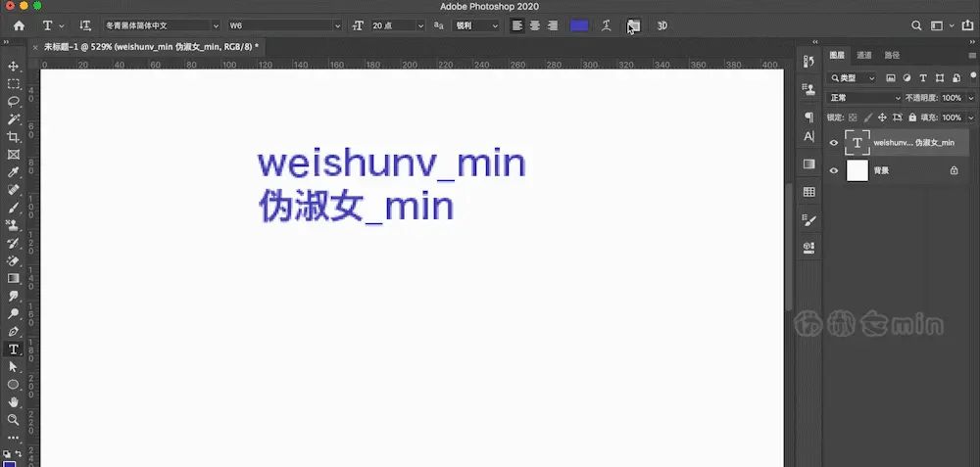
Task: Switch to the 路径 Paths tab
Action: click(892, 55)
